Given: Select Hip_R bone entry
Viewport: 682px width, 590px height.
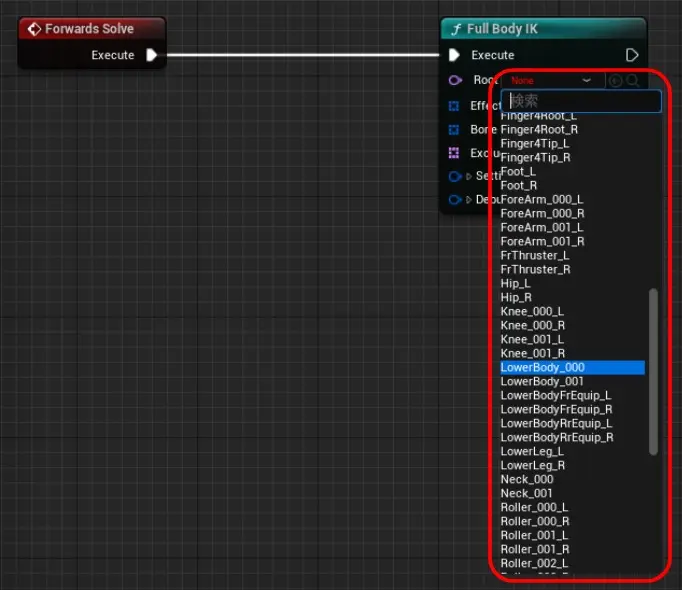Looking at the screenshot, I should 516,298.
